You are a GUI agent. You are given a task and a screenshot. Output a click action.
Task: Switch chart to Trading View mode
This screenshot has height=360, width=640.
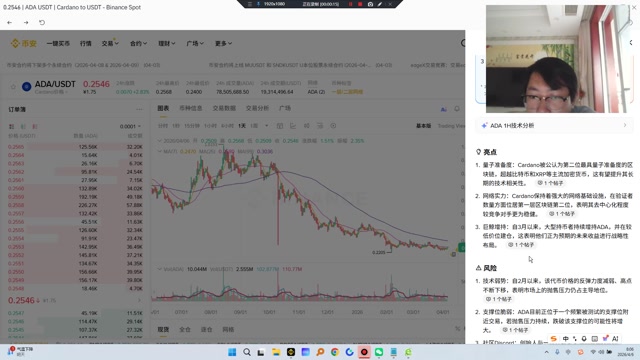click(451, 126)
